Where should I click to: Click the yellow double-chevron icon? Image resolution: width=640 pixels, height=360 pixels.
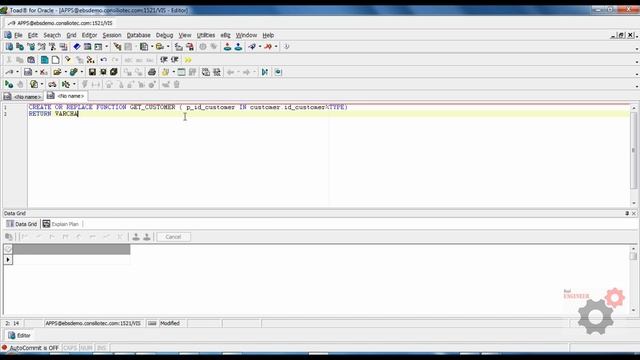[x=188, y=60]
